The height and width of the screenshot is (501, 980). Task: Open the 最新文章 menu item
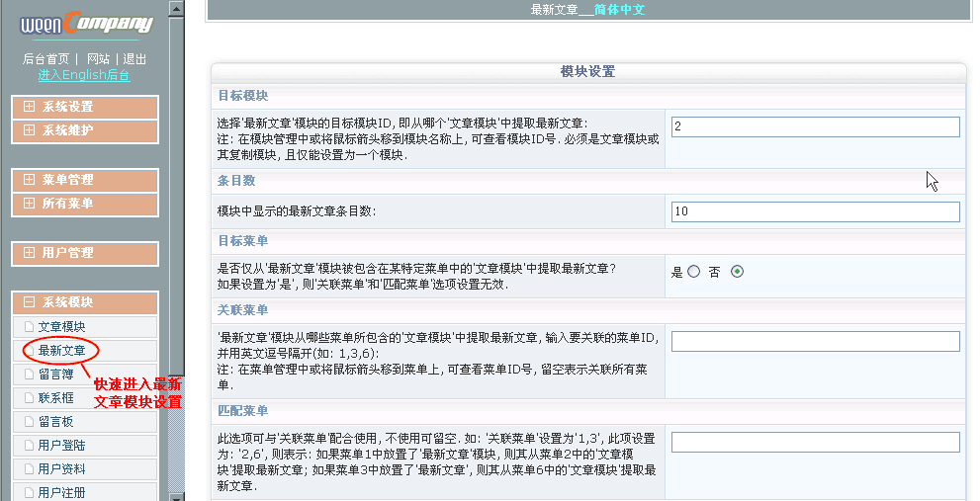pos(85,351)
